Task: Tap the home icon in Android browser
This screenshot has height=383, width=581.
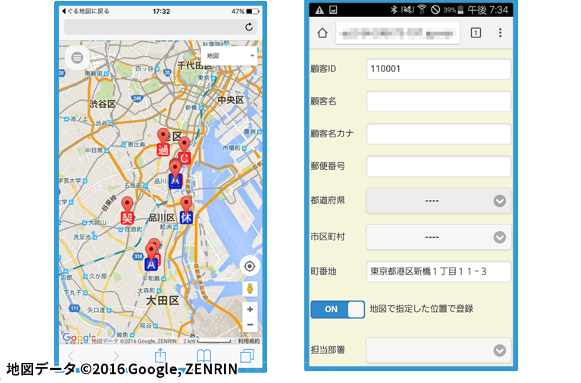Action: coord(322,33)
